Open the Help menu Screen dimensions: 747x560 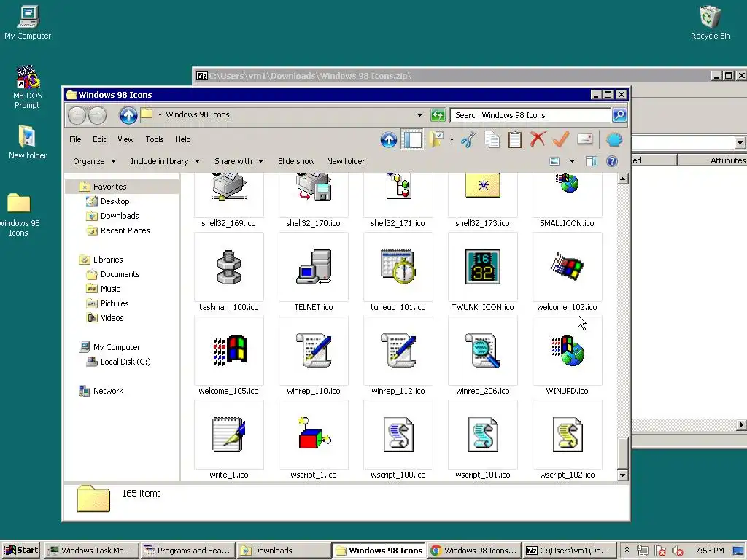(182, 139)
